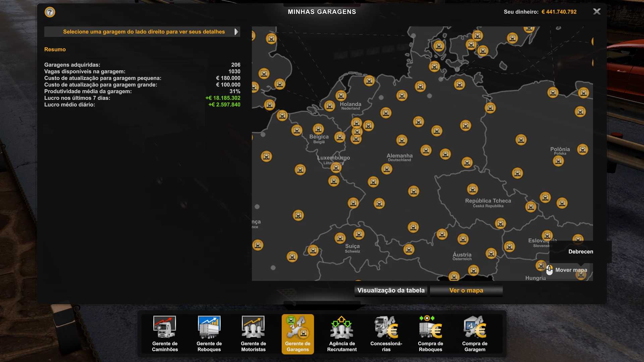Image resolution: width=644 pixels, height=362 pixels.
Task: Open the Concessionárias truck dealer
Action: 386,334
